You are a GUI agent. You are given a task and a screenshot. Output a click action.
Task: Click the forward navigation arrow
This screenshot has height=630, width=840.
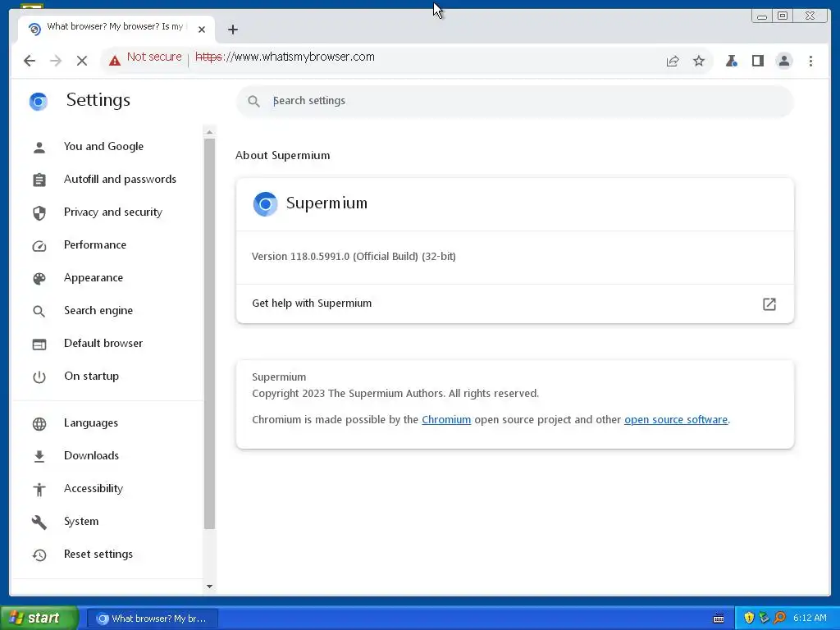[56, 61]
